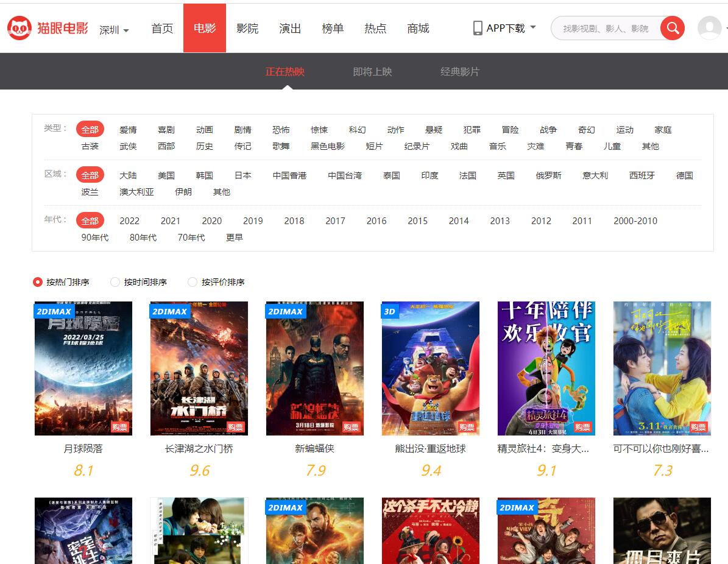Filter year by 2000-2010
728x564 pixels.
coord(635,221)
